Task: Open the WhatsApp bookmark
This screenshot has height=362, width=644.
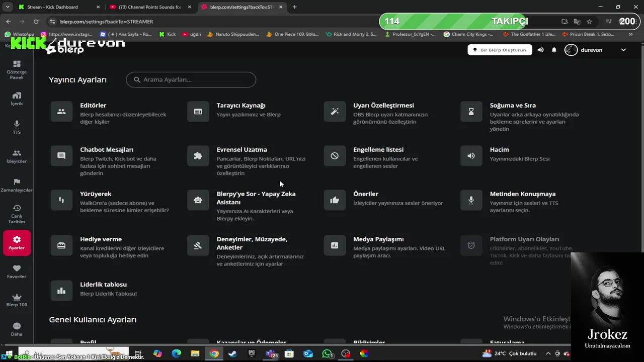Action: pyautogui.click(x=19, y=34)
